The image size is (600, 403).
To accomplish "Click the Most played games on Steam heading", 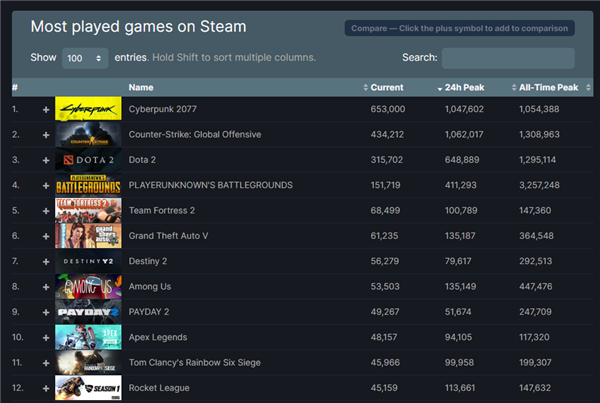I will (x=139, y=27).
